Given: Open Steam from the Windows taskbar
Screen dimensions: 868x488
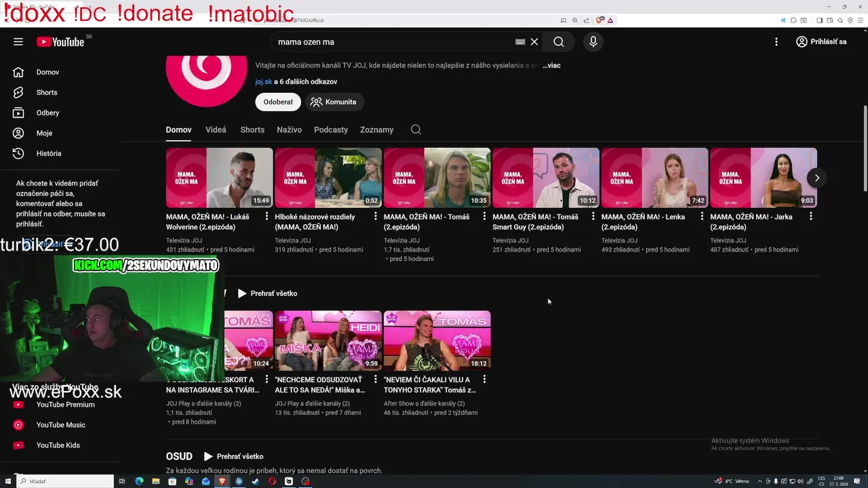Looking at the screenshot, I should (x=255, y=481).
